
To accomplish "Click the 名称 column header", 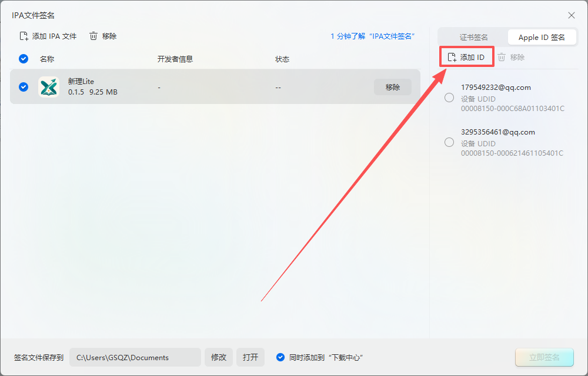I will [x=47, y=59].
